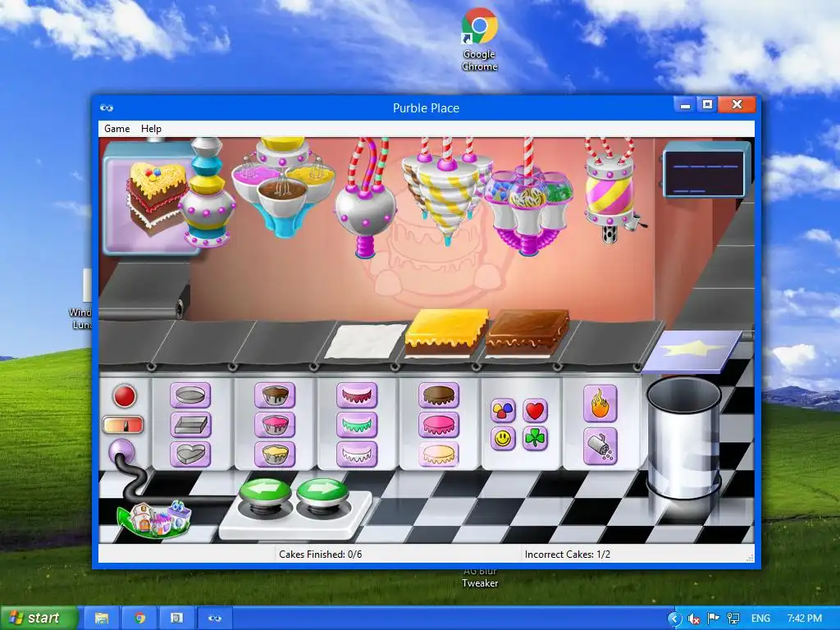Viewport: 840px width, 630px height.
Task: Click the Purble Place eyes title icon
Action: coord(107,107)
